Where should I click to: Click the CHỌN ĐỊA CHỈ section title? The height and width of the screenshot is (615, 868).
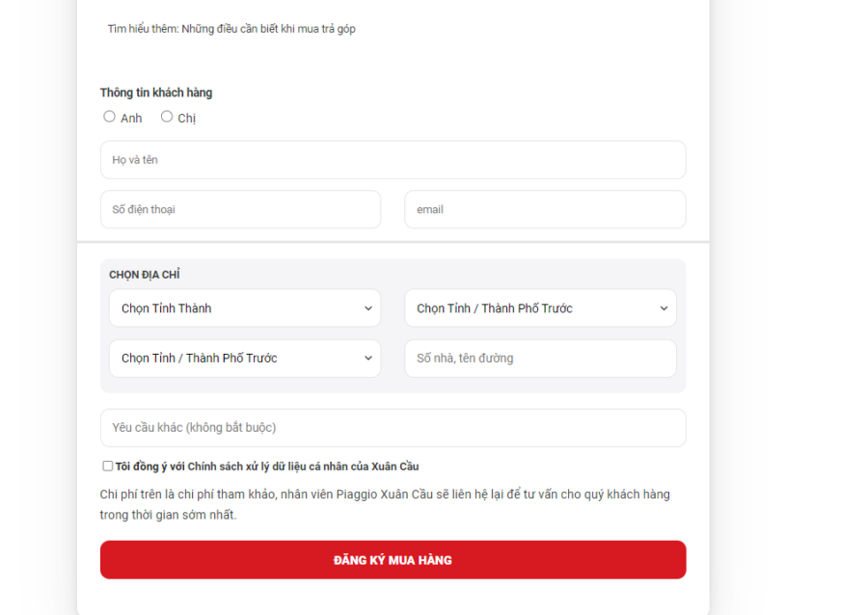pos(145,275)
